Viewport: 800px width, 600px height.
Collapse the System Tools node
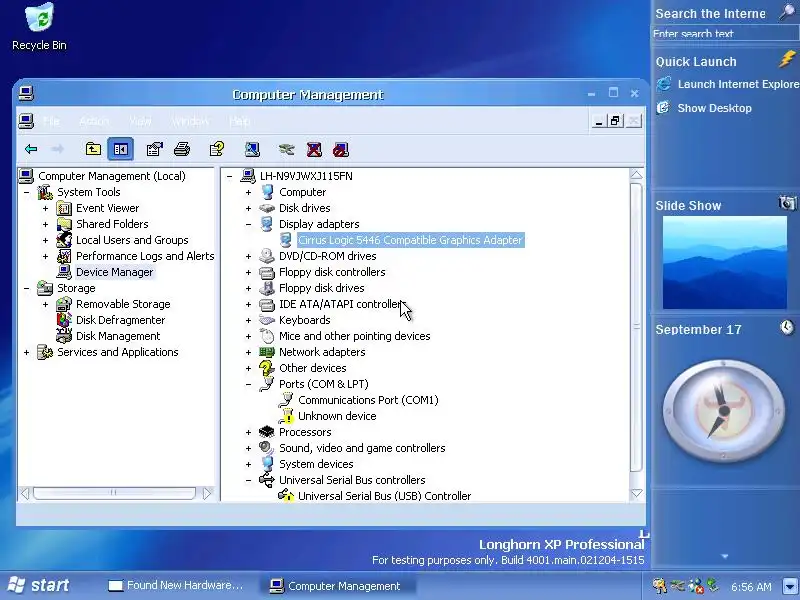click(27, 192)
